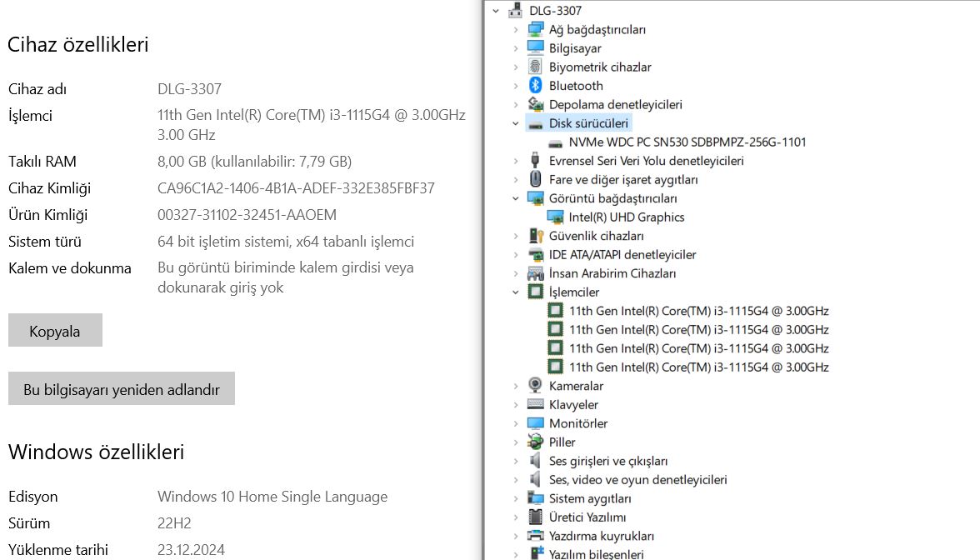
Task: Click the Ses, video ve oyun denetleyicileri icon
Action: [x=536, y=479]
